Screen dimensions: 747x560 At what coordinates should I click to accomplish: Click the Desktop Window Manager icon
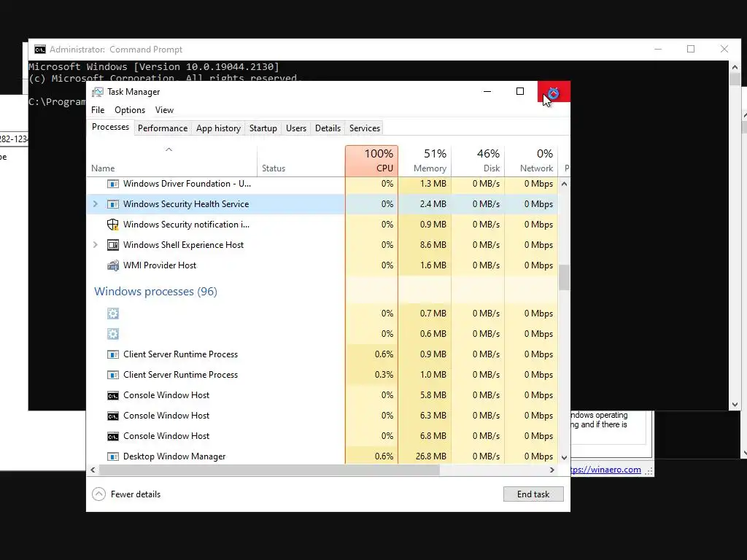coord(113,456)
